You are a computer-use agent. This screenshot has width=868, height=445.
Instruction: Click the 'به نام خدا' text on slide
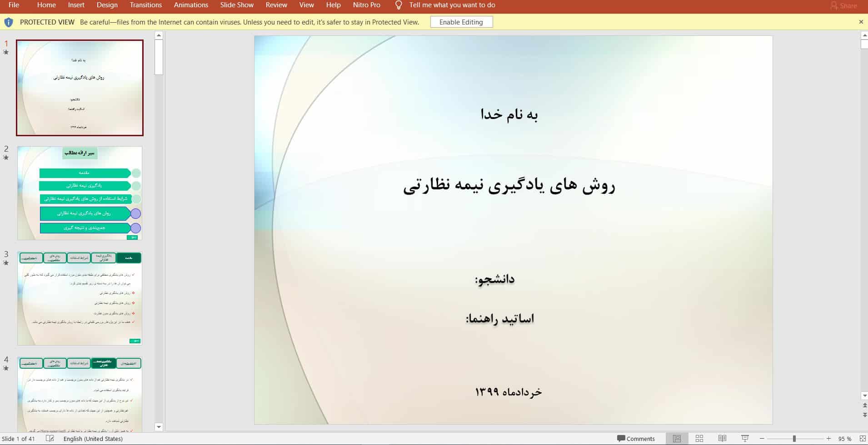coord(509,114)
